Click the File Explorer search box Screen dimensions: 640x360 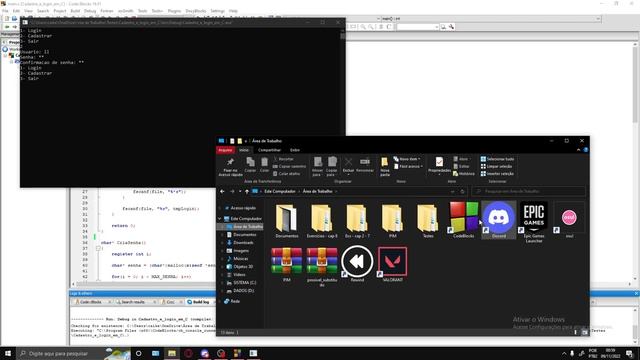(529, 191)
